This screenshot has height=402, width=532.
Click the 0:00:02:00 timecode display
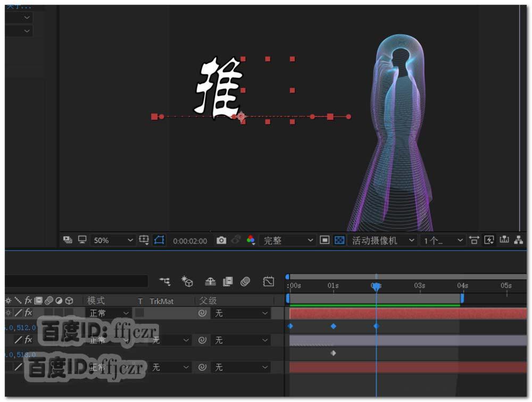tap(189, 240)
